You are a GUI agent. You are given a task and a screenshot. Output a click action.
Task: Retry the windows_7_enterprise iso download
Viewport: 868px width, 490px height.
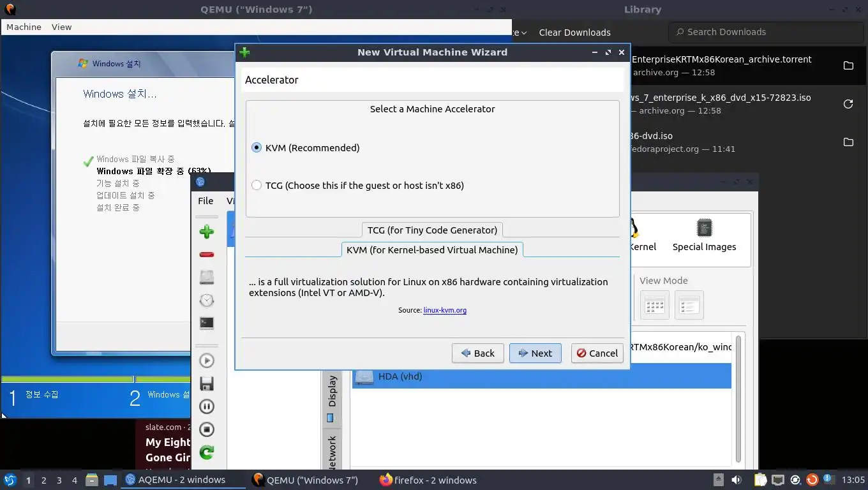pyautogui.click(x=848, y=104)
